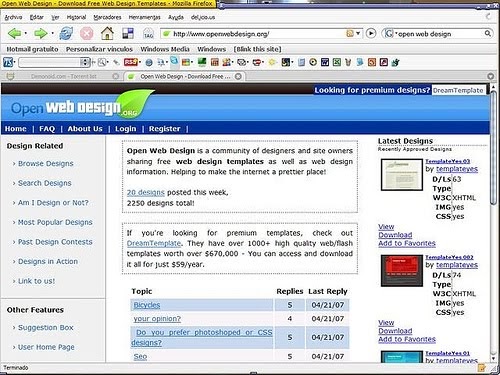The image size is (500, 375).
Task: Click the search magnifier in the search box
Action: (x=487, y=33)
